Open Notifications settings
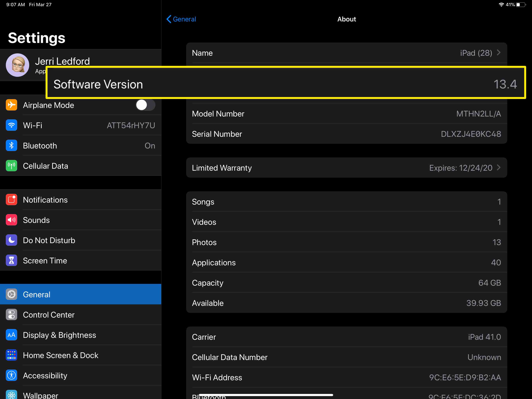 [81, 199]
